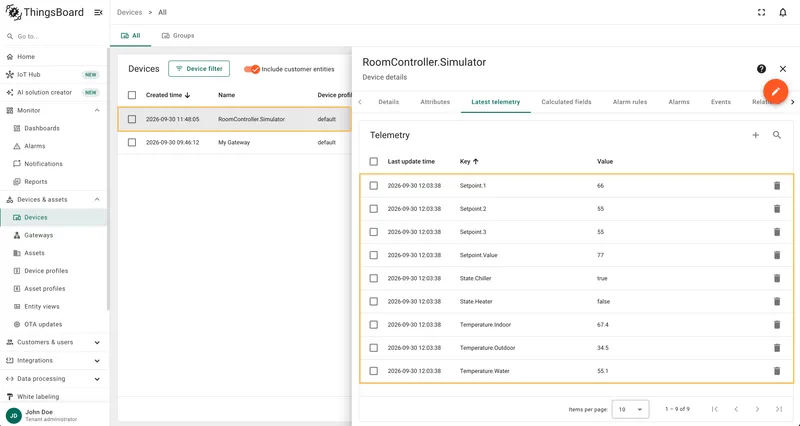The width and height of the screenshot is (800, 426).
Task: Collapse the Monitor menu section
Action: pyautogui.click(x=97, y=111)
